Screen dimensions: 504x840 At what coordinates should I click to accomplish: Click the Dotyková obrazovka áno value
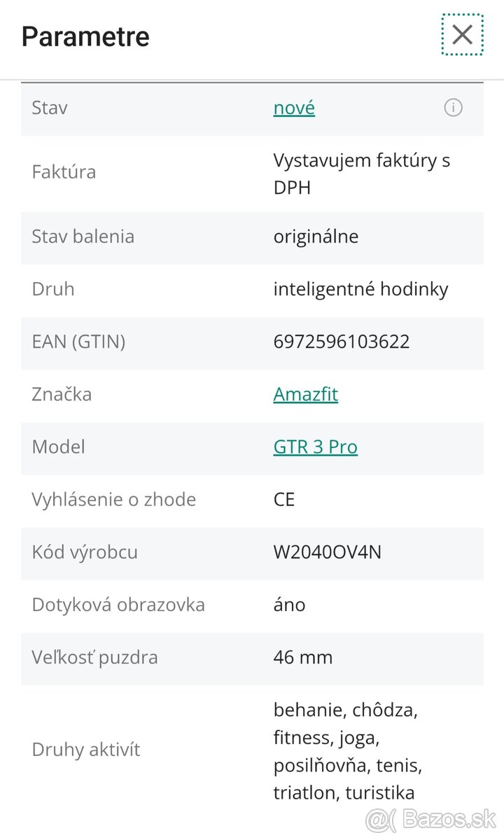click(x=289, y=605)
